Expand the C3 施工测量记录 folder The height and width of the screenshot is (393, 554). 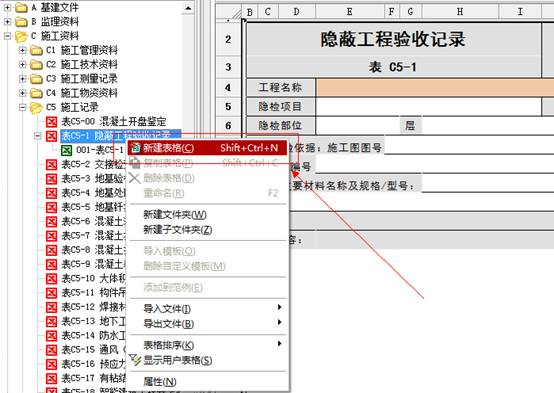[x=22, y=79]
